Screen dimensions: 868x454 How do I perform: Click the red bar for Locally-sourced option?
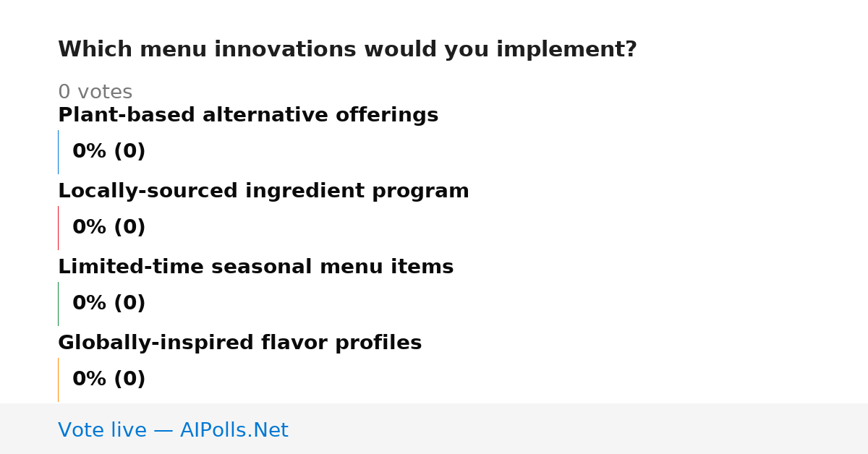58,228
